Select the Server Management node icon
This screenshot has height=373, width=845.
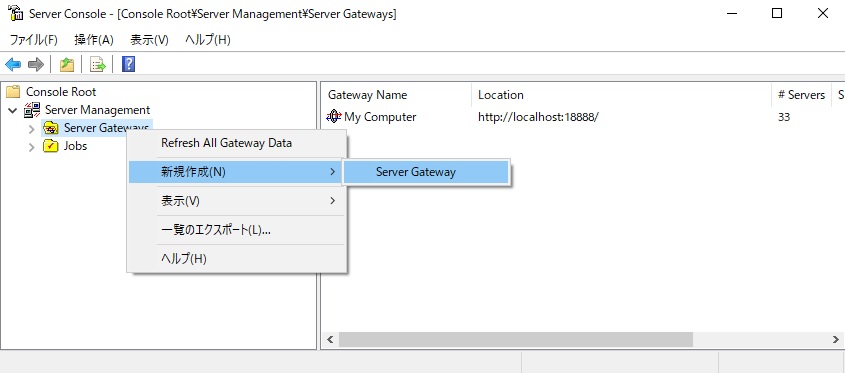pyautogui.click(x=32, y=110)
